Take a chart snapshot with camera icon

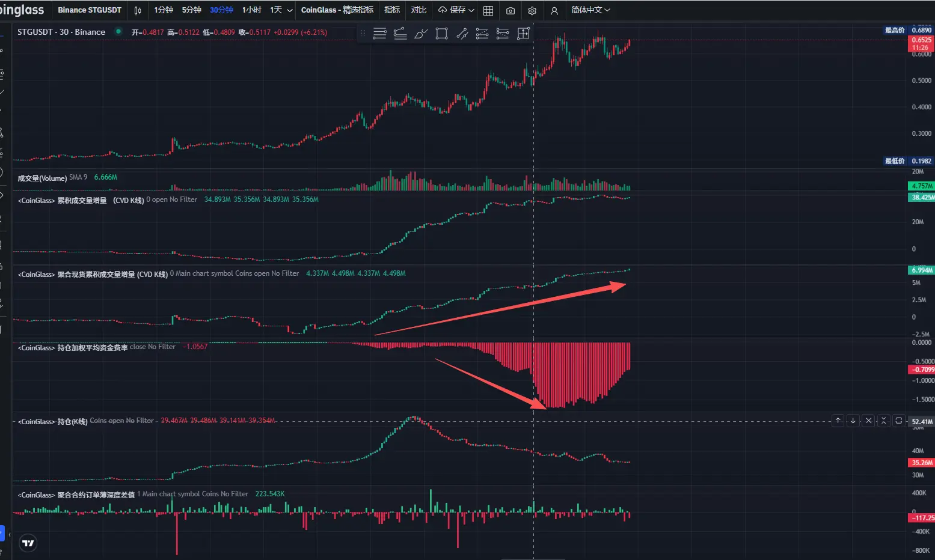510,10
